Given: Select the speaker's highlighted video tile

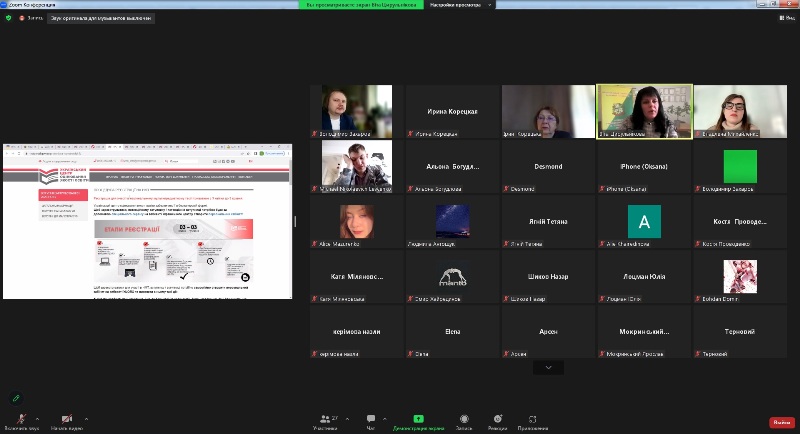Looking at the screenshot, I should [x=644, y=111].
